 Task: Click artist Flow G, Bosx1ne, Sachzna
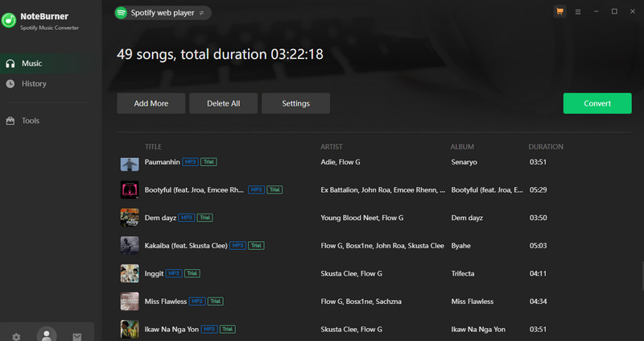coord(361,301)
